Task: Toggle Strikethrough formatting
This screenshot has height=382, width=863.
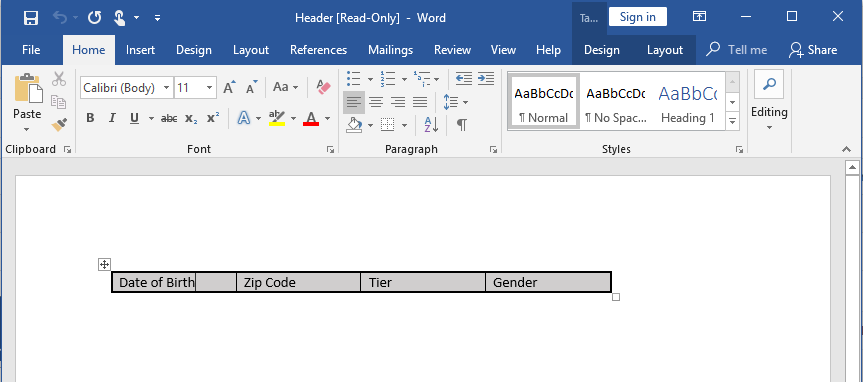Action: coord(169,118)
